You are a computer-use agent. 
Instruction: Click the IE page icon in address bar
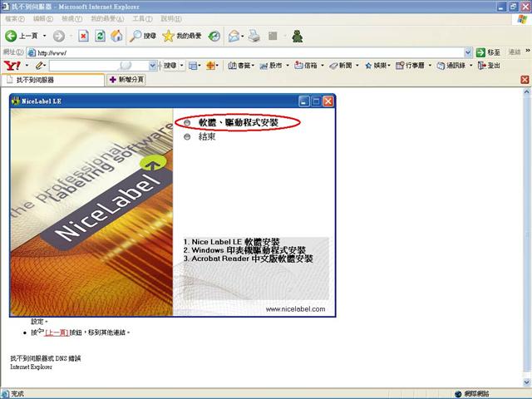pyautogui.click(x=32, y=52)
